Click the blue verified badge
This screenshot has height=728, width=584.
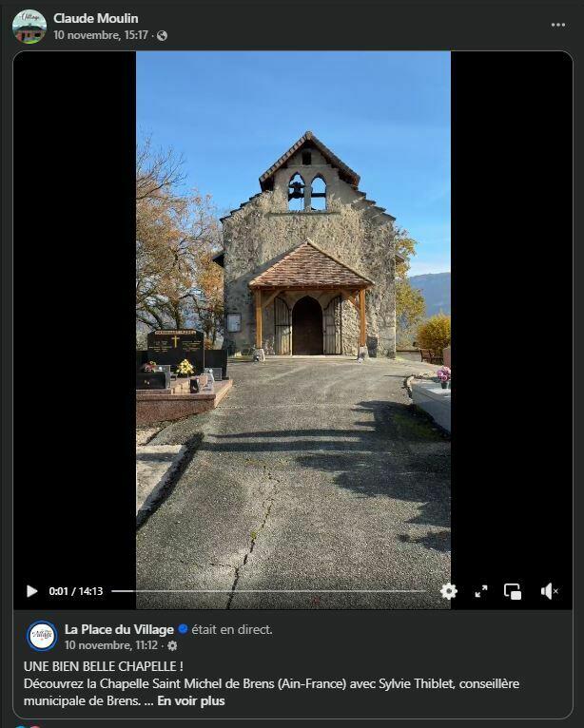click(183, 629)
